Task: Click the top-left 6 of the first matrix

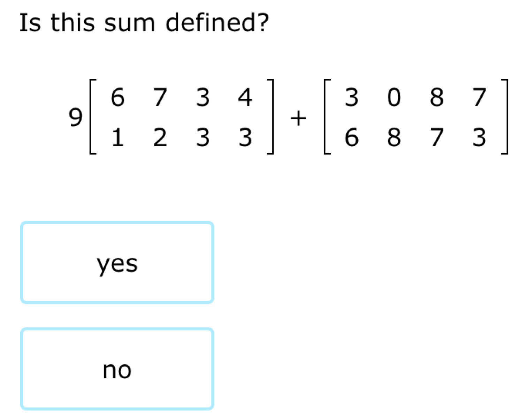Action: [x=117, y=97]
